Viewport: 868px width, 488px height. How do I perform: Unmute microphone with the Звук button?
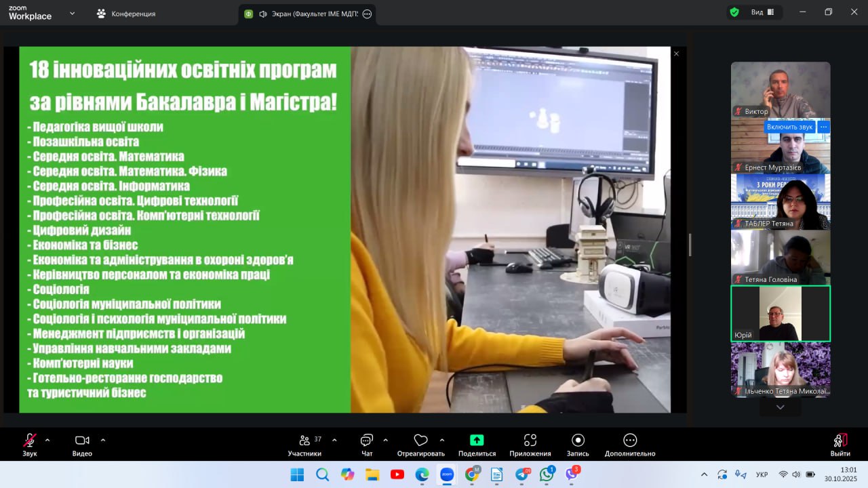pos(30,441)
